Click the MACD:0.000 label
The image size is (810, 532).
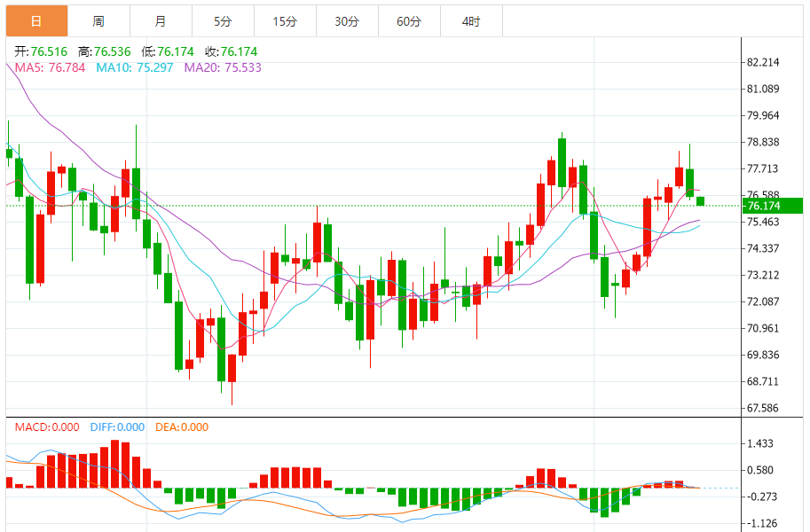click(47, 427)
